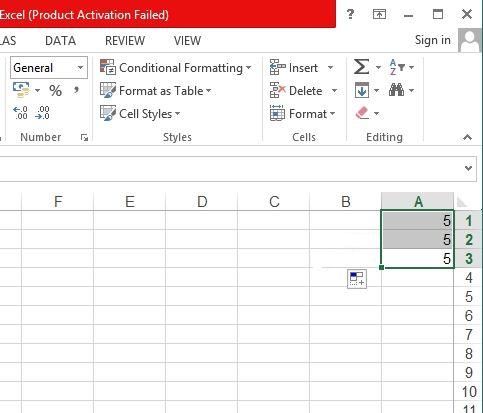
Task: Select column D header
Action: pos(202,202)
